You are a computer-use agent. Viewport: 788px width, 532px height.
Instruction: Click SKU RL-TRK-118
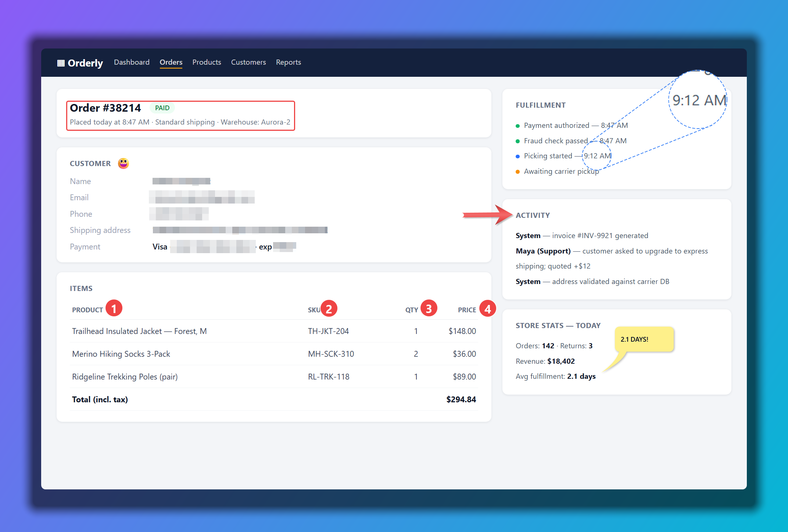pos(329,377)
